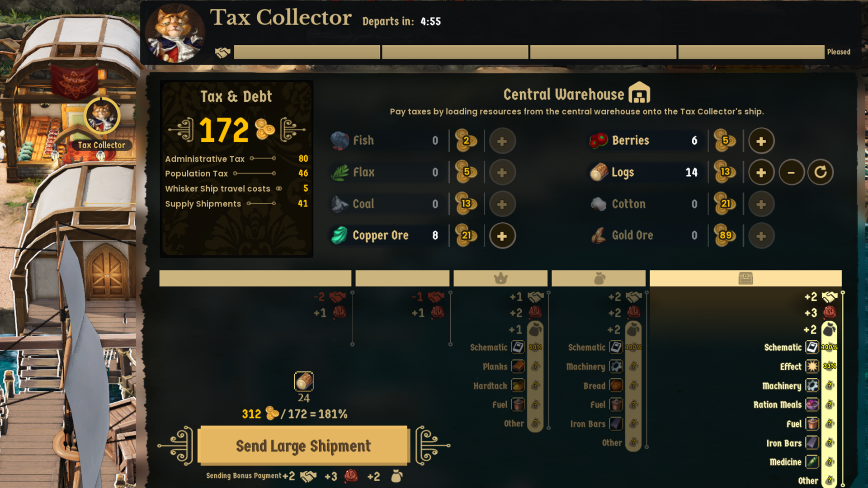868x488 pixels.
Task: Click the Ration Meals reward icon
Action: click(812, 404)
